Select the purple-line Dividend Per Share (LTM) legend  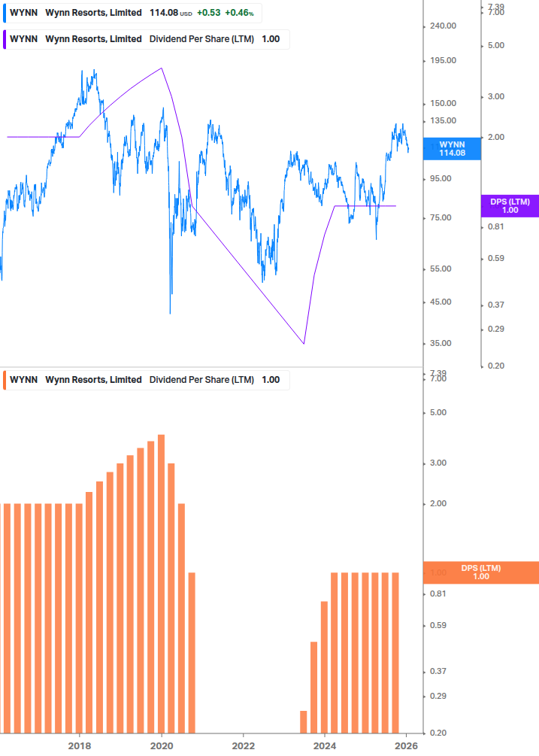pyautogui.click(x=146, y=40)
